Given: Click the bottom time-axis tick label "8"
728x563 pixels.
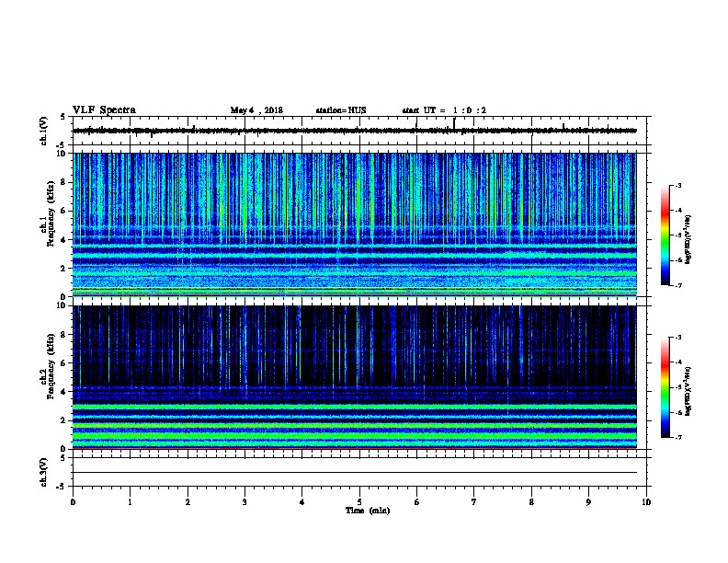Looking at the screenshot, I should (x=531, y=502).
